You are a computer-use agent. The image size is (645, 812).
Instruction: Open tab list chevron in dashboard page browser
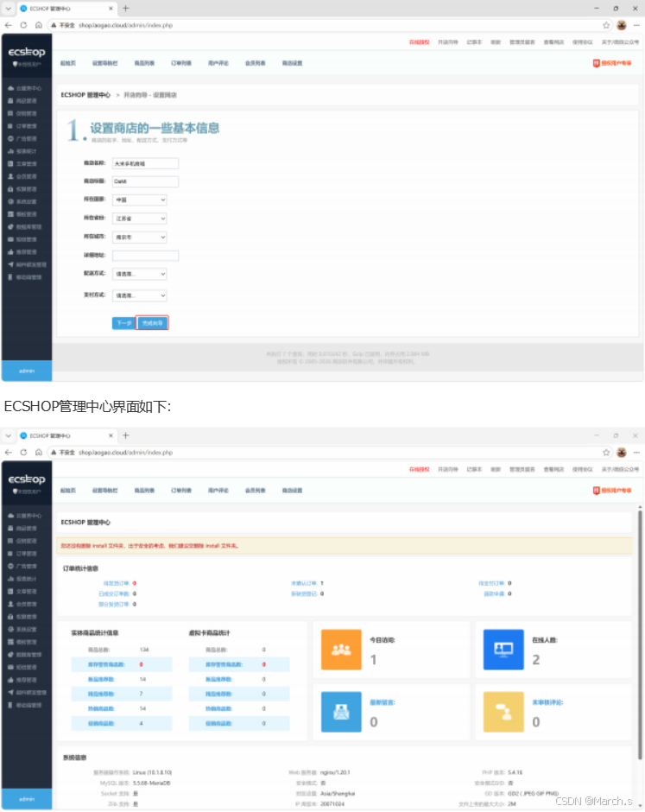[x=8, y=435]
